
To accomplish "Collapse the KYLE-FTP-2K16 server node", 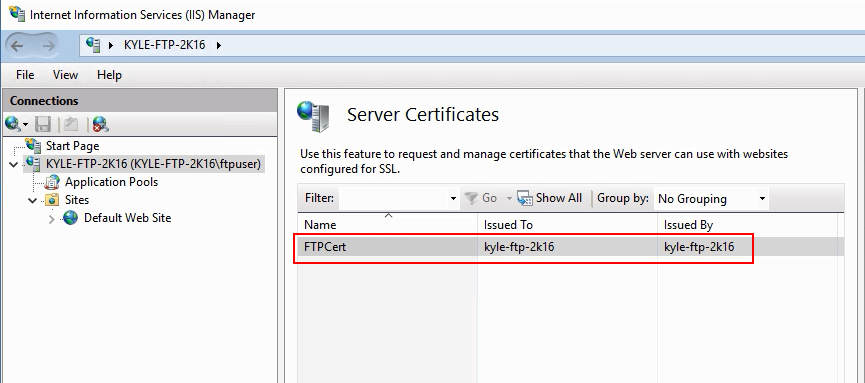I will point(14,164).
